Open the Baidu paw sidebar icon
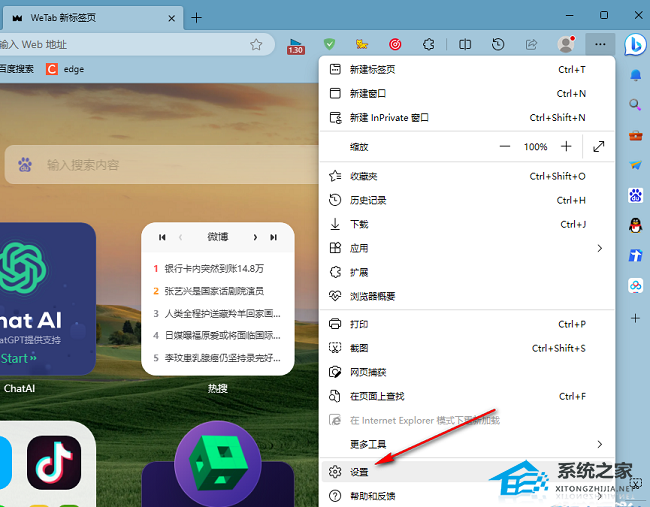 (635, 195)
